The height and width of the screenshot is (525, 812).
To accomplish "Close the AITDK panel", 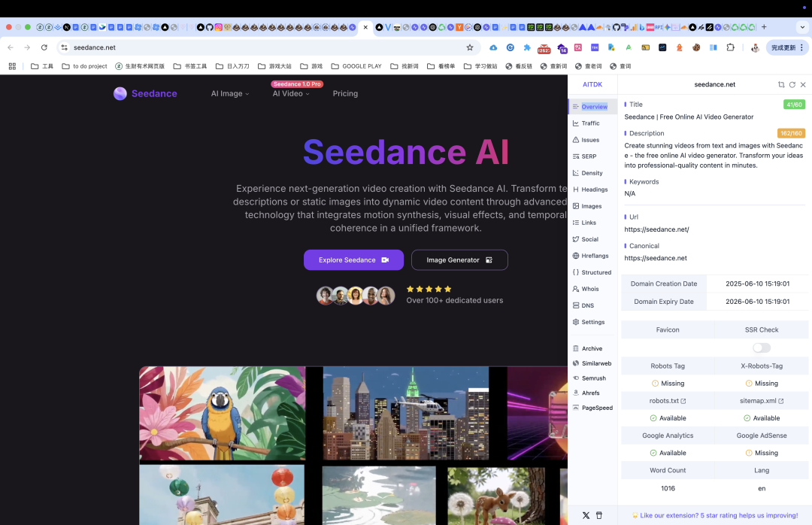I will 803,84.
